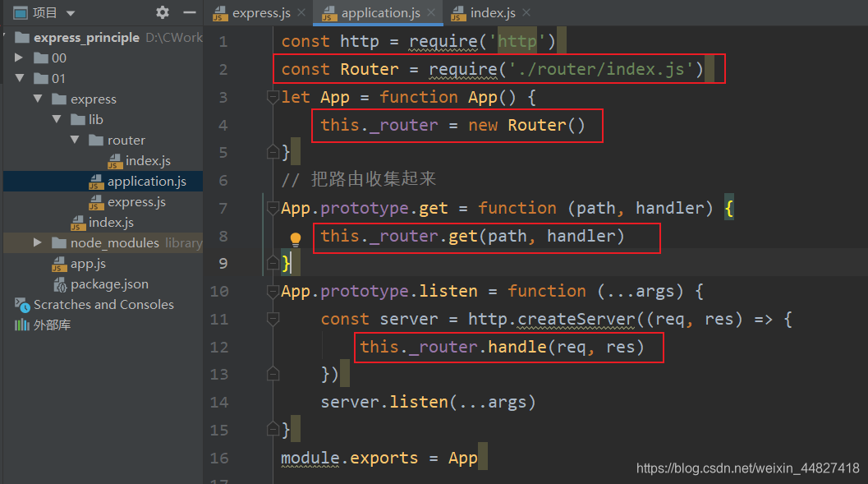The image size is (868, 484).
Task: Collapse the router folder
Action: [x=75, y=140]
